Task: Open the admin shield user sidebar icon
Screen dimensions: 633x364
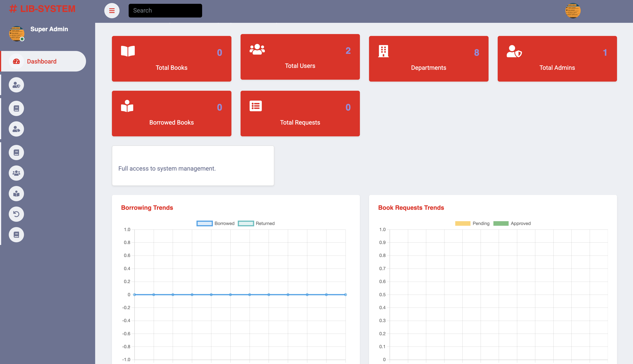Action: (16, 85)
